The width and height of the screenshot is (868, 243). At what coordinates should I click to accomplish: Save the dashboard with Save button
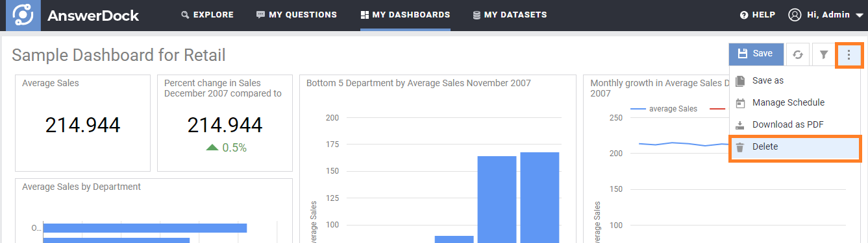[x=756, y=54]
